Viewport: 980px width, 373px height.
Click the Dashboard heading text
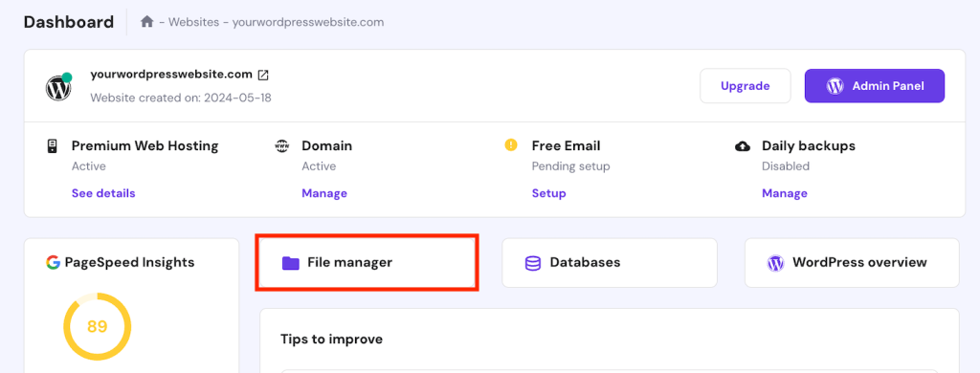(69, 22)
